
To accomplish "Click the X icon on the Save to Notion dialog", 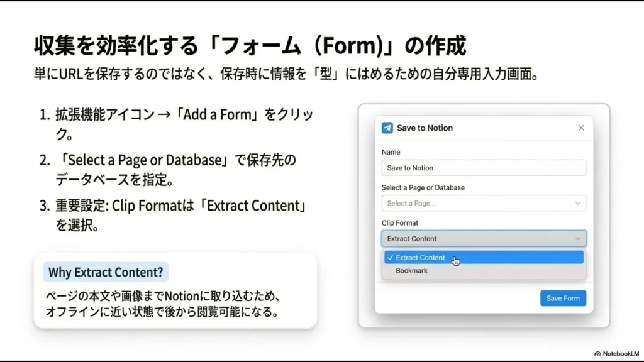I will (581, 128).
